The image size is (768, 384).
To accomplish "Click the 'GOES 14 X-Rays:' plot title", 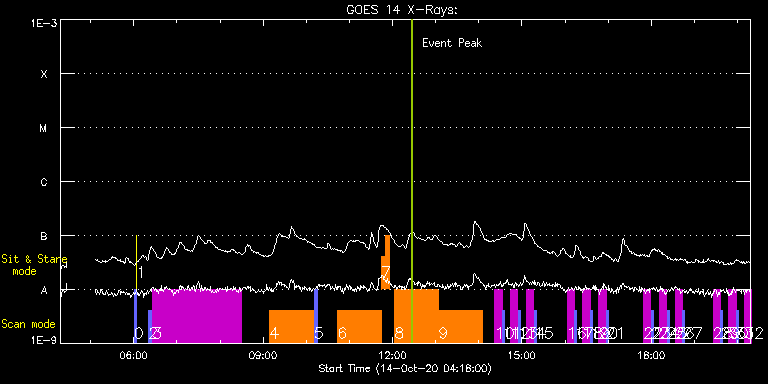I will tap(401, 10).
